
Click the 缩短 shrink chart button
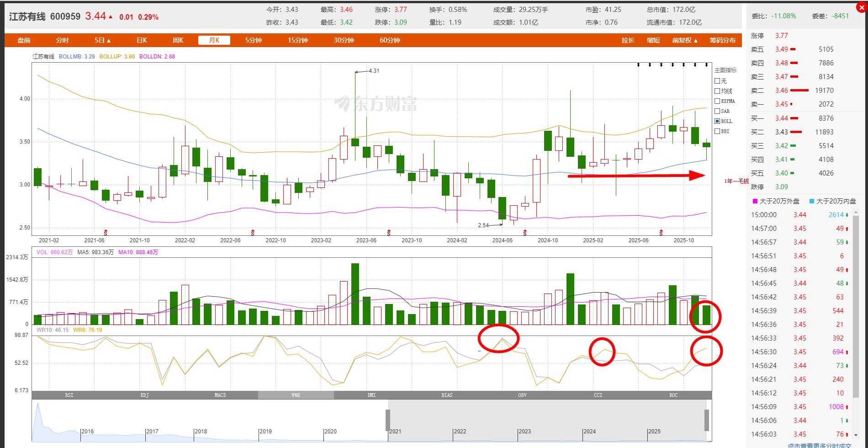(653, 40)
